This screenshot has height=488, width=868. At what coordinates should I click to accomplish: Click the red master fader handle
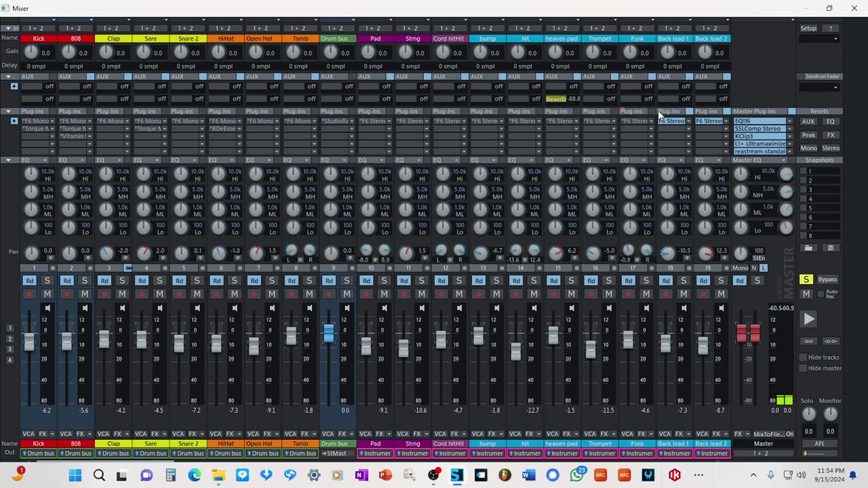pyautogui.click(x=748, y=333)
